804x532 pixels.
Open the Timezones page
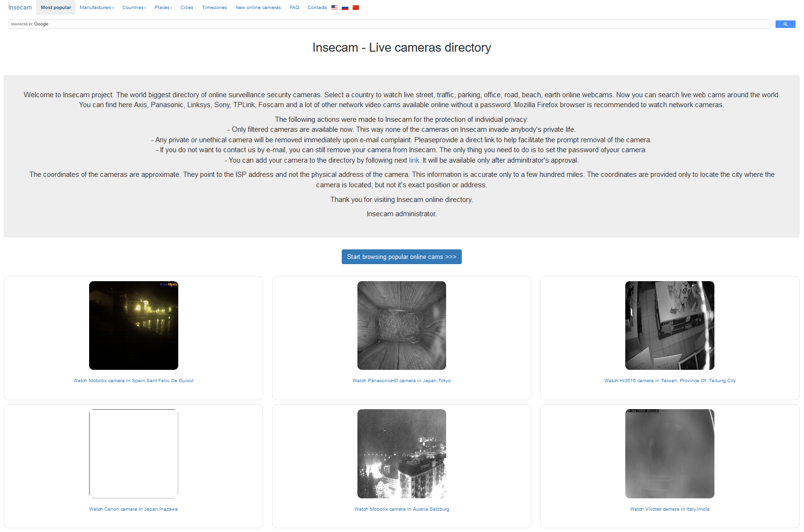pos(214,8)
